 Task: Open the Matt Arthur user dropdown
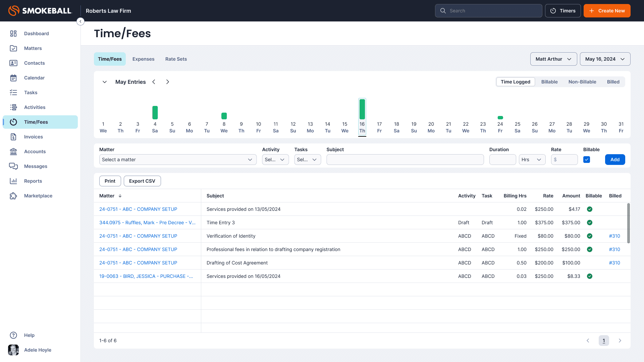pyautogui.click(x=553, y=59)
